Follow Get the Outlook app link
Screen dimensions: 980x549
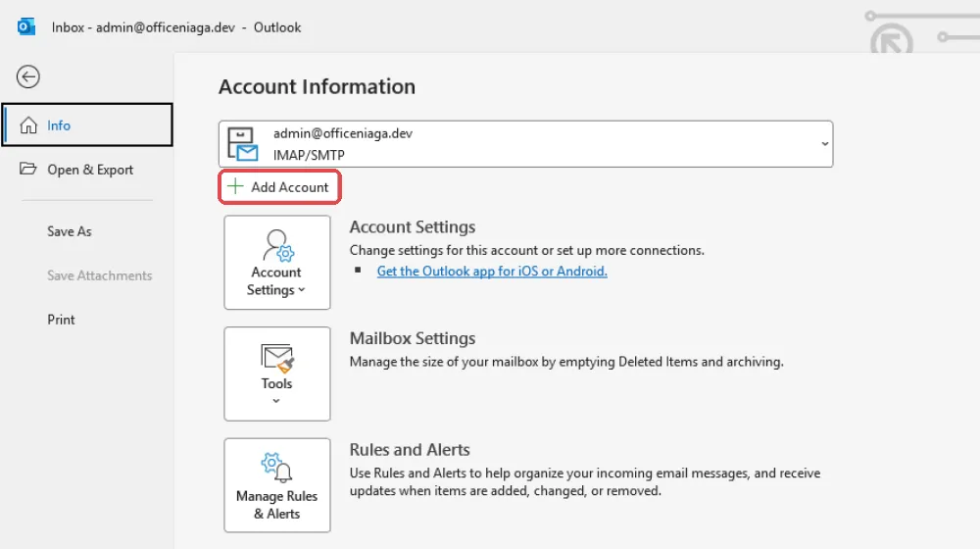click(x=492, y=271)
